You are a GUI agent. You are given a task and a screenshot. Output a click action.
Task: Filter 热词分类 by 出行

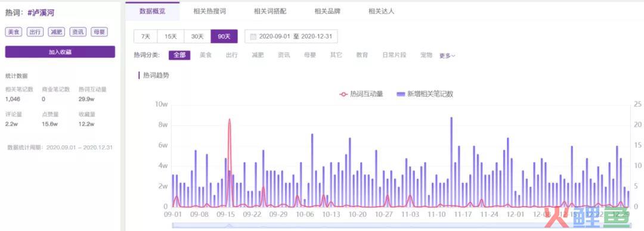(x=231, y=55)
